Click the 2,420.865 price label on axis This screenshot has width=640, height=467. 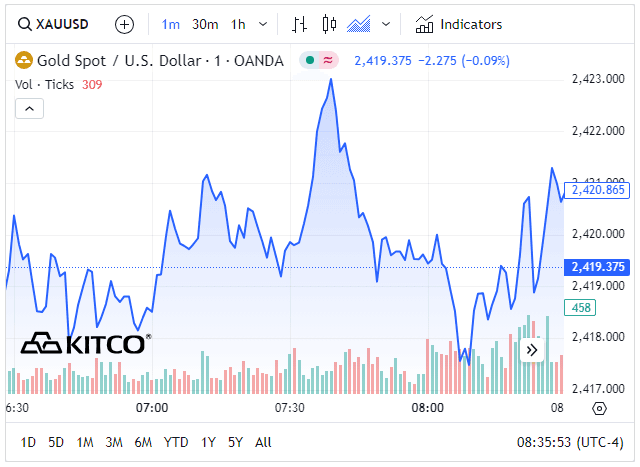point(597,190)
